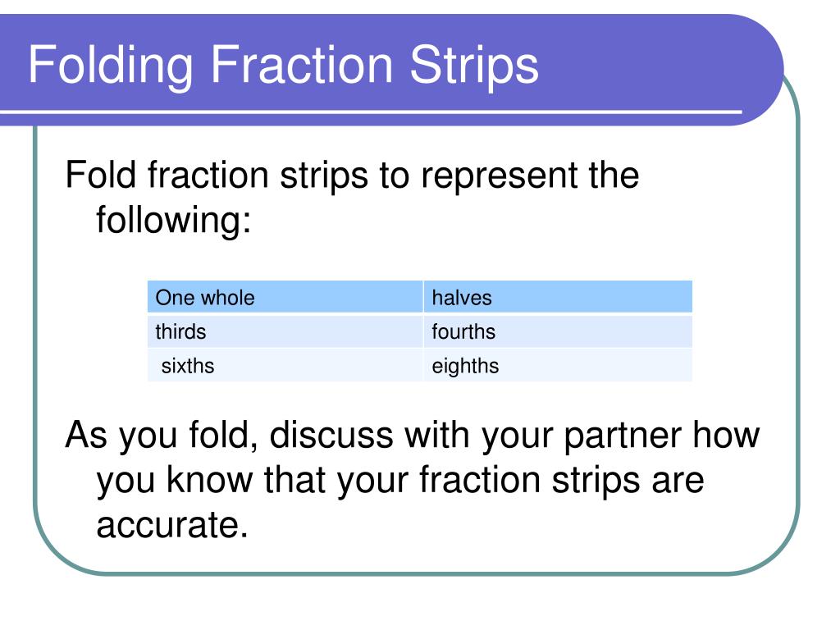Select the 'One whole' table cell
This screenshot has height=630, width=840.
click(285, 297)
